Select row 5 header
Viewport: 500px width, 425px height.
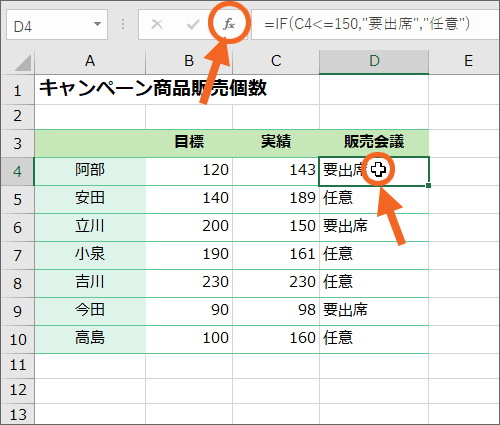(17, 199)
